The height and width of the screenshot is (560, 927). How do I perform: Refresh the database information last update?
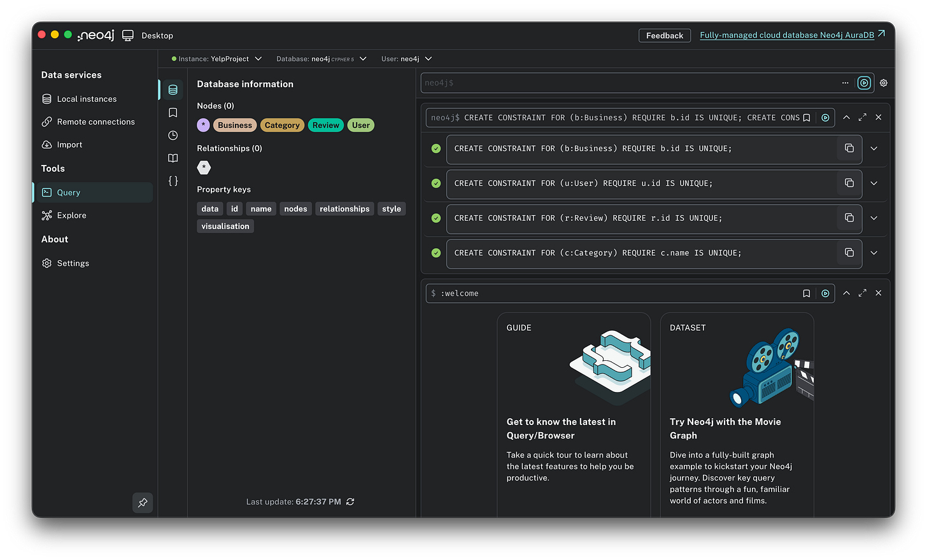coord(350,501)
